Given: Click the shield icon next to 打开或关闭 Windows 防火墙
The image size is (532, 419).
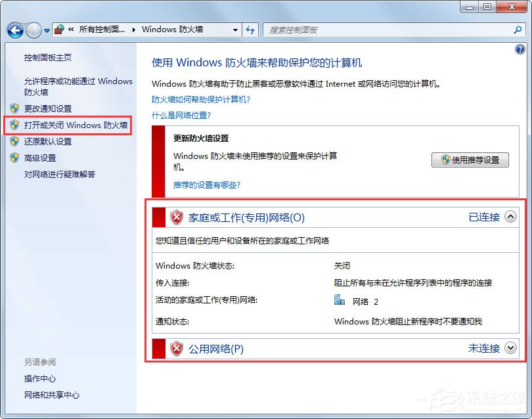Looking at the screenshot, I should pos(16,125).
